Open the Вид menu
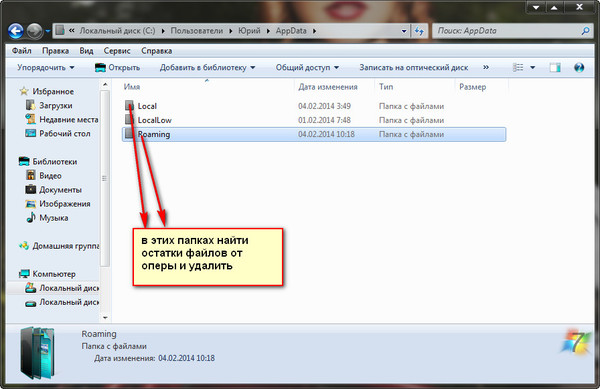 point(86,51)
